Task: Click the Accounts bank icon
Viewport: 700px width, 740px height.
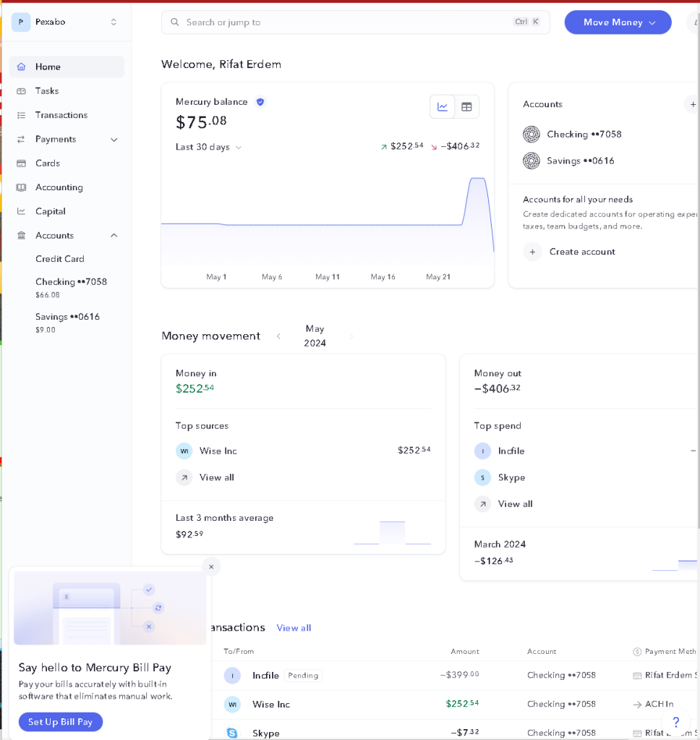Action: (21, 235)
